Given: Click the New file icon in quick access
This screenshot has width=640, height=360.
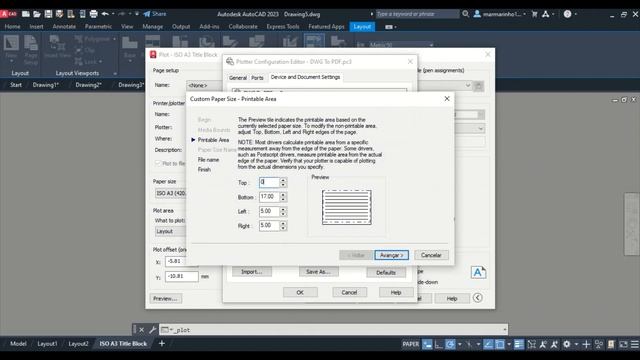Looking at the screenshot, I should 26,14.
